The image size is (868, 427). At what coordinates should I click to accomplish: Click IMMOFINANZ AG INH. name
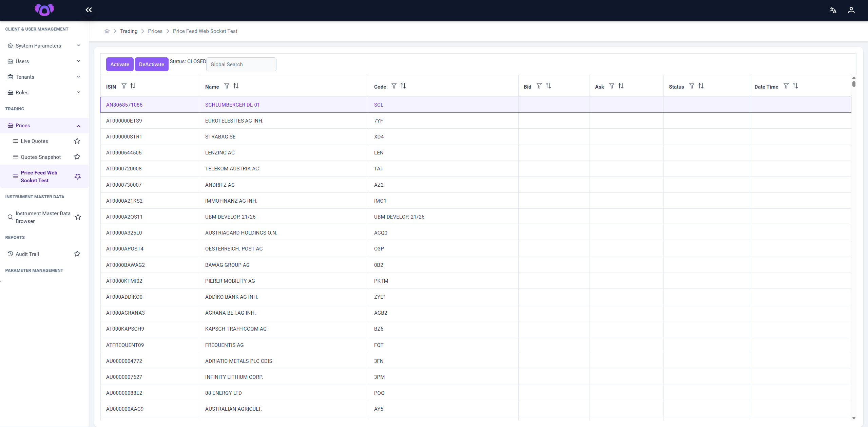231,201
